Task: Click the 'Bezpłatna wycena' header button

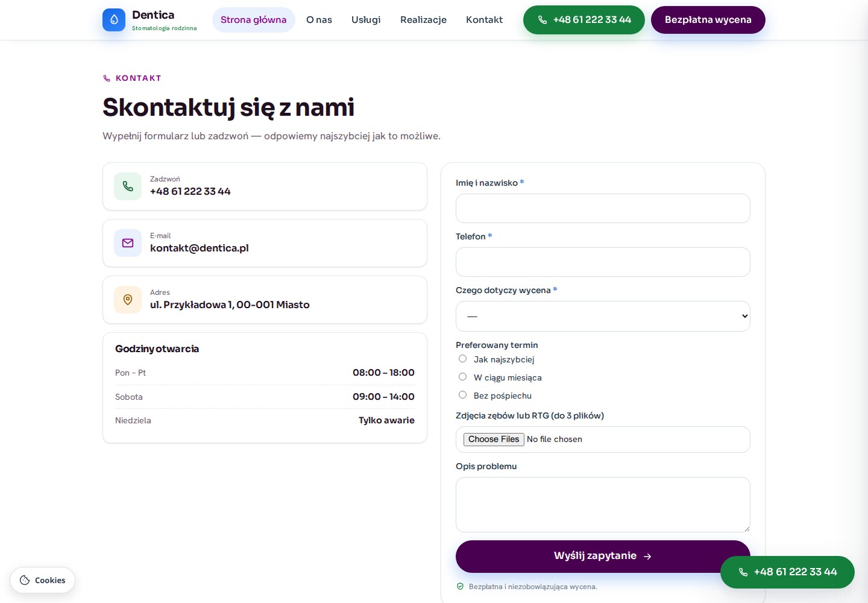Action: pos(708,20)
